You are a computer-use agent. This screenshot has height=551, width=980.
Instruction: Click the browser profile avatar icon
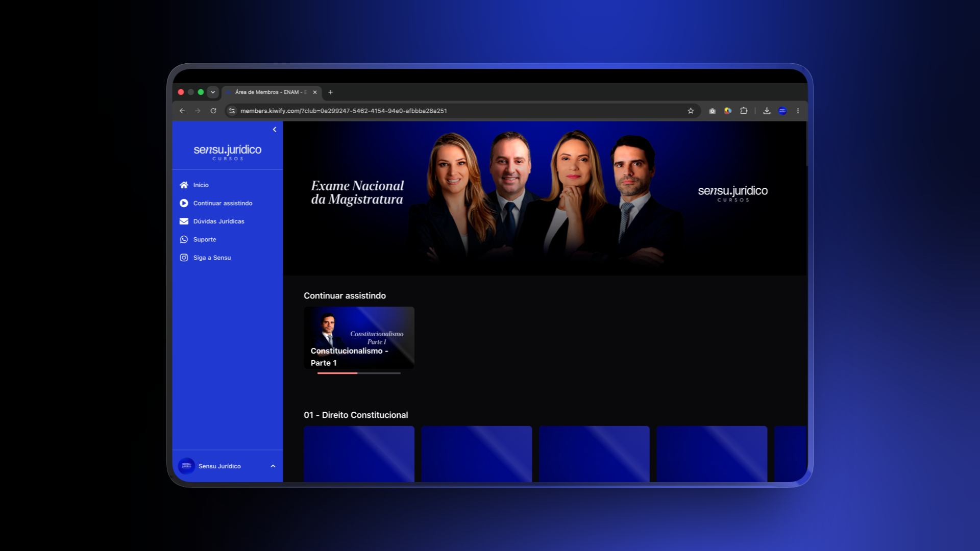pos(782,111)
